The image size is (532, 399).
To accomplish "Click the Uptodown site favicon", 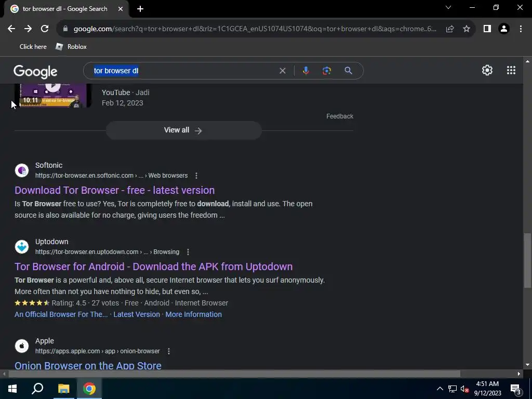I will (22, 247).
